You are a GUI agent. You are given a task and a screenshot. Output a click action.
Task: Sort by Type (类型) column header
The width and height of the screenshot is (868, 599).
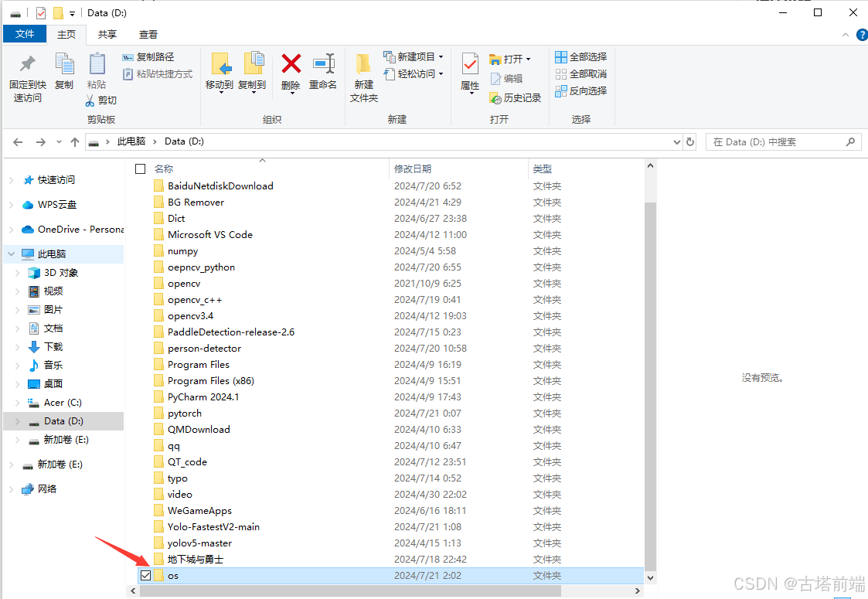(543, 168)
